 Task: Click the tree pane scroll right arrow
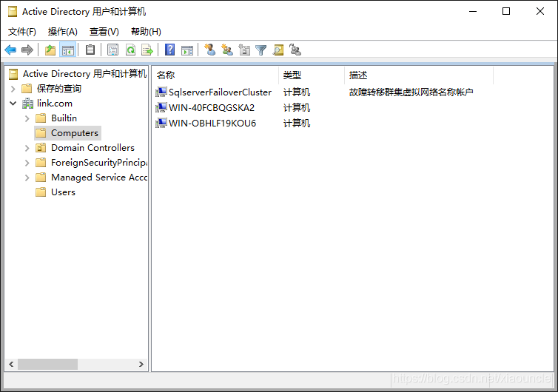click(141, 364)
